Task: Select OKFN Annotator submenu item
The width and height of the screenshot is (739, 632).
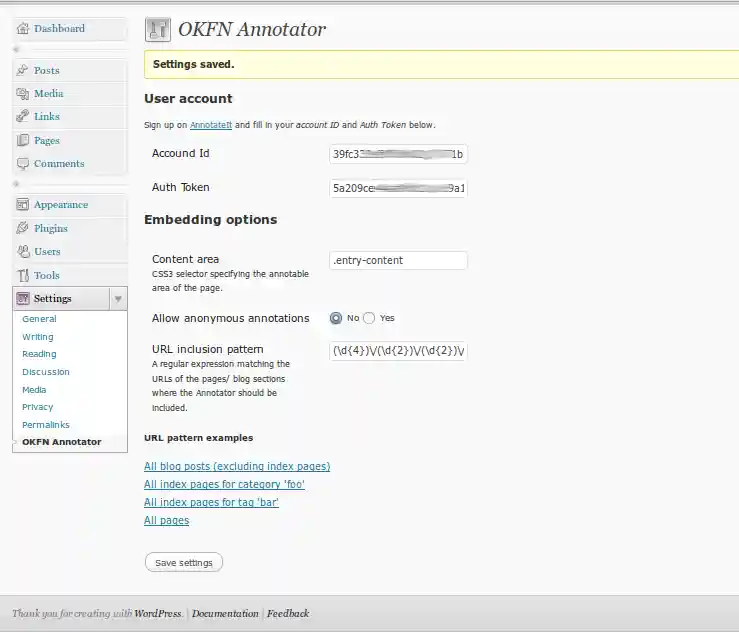Action: [62, 442]
